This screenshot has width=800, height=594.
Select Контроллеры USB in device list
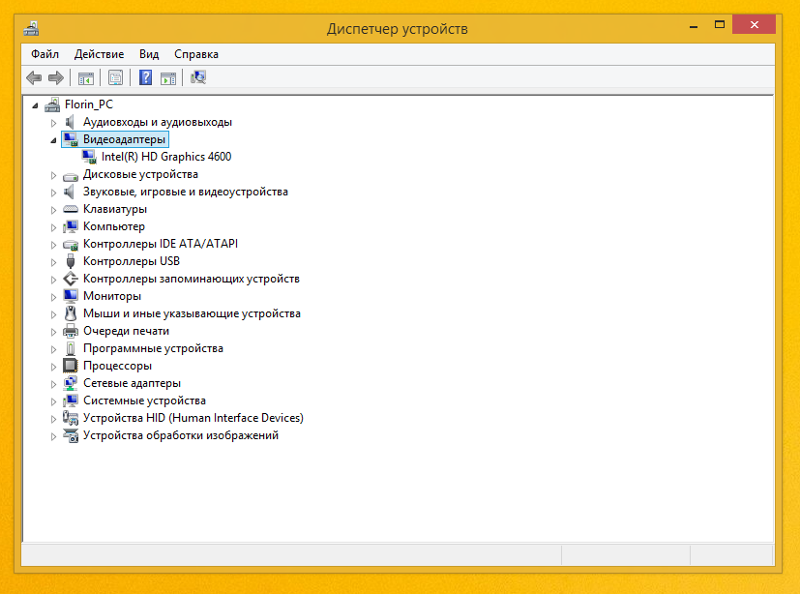(131, 261)
